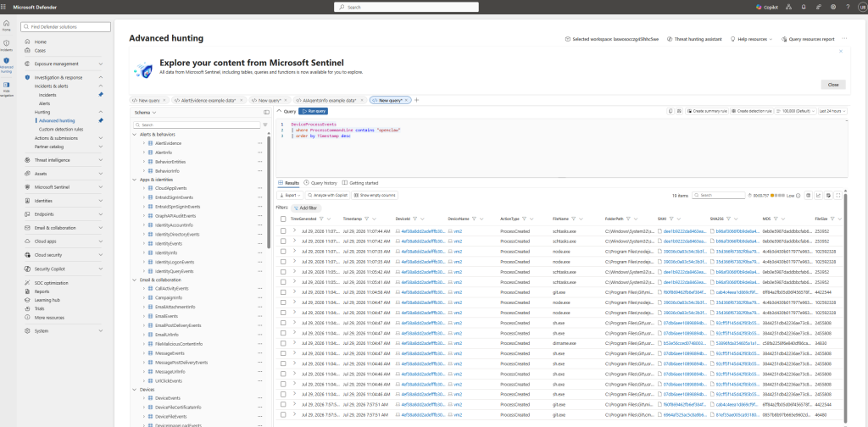868x427 pixels.
Task: Click Create summary rule
Action: click(x=708, y=111)
